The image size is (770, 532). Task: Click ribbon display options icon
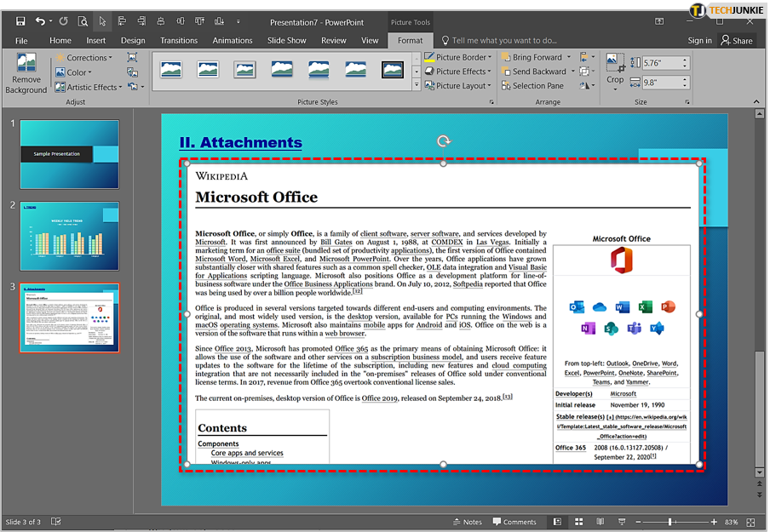(x=659, y=21)
